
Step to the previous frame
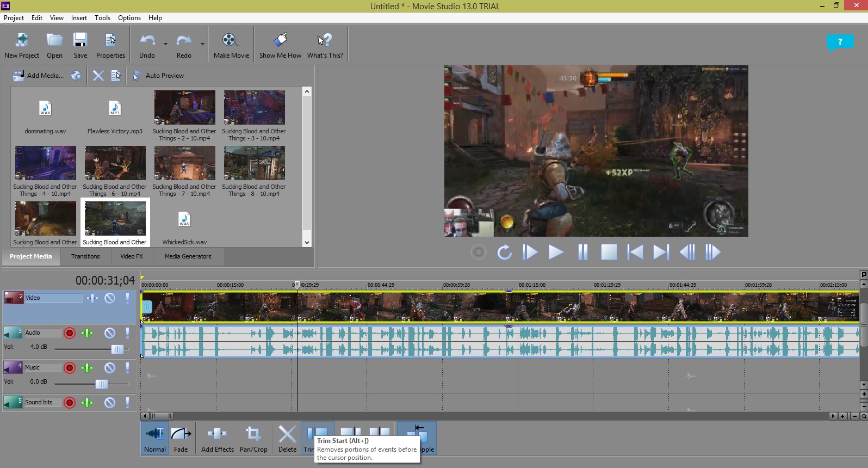click(687, 253)
